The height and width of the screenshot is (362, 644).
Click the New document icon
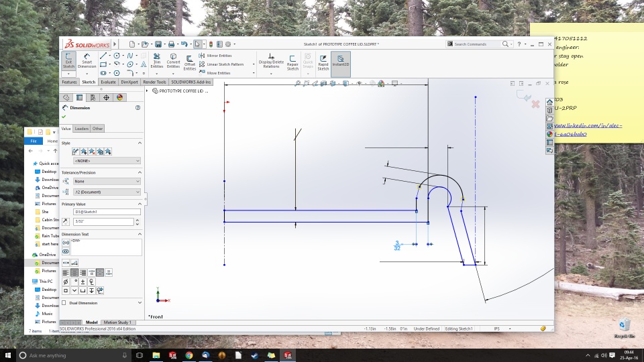click(x=132, y=44)
